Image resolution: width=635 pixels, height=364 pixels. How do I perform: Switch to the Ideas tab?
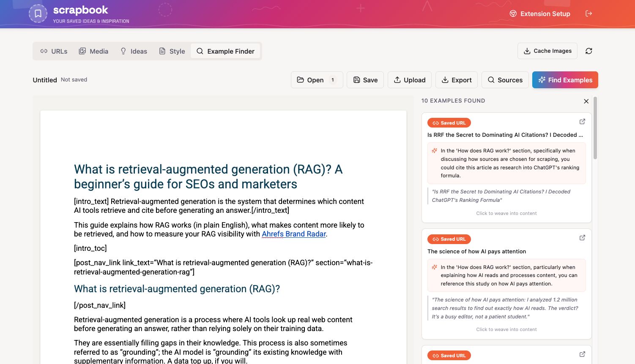click(x=134, y=51)
